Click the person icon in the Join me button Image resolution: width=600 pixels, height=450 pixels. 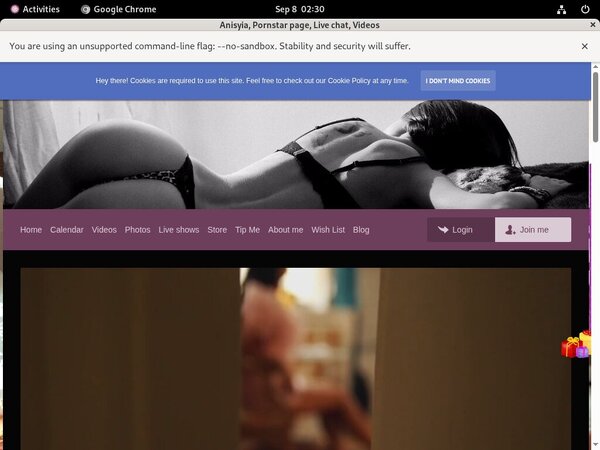pyautogui.click(x=511, y=230)
